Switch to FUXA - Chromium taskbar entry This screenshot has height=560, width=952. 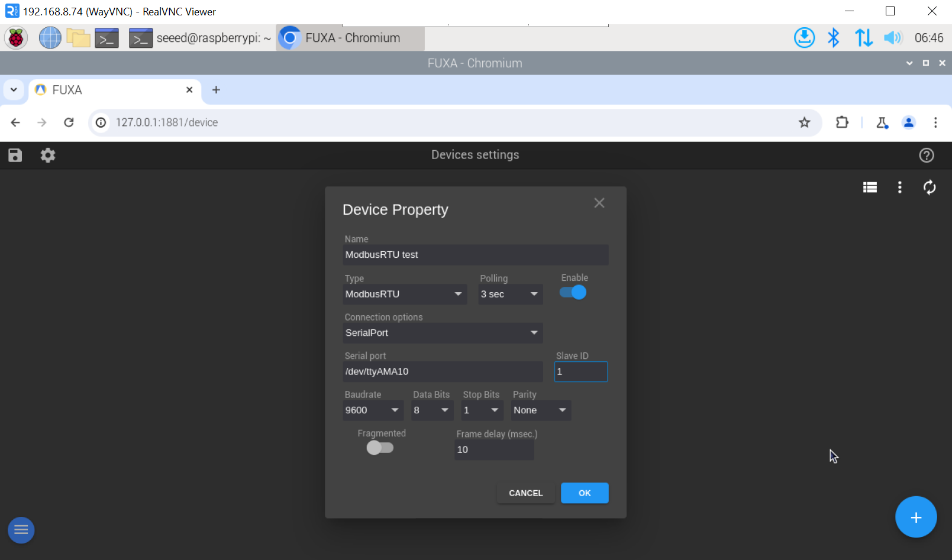coord(350,38)
